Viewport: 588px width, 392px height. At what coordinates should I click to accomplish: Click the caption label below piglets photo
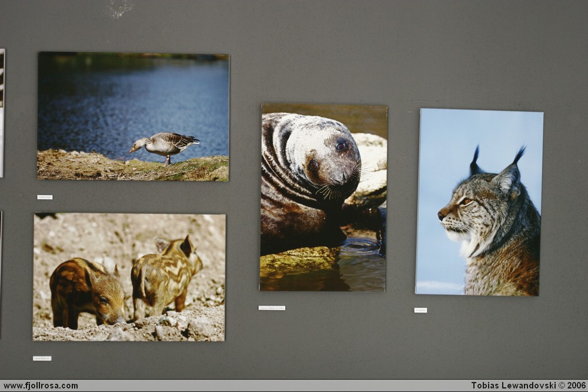[42, 358]
